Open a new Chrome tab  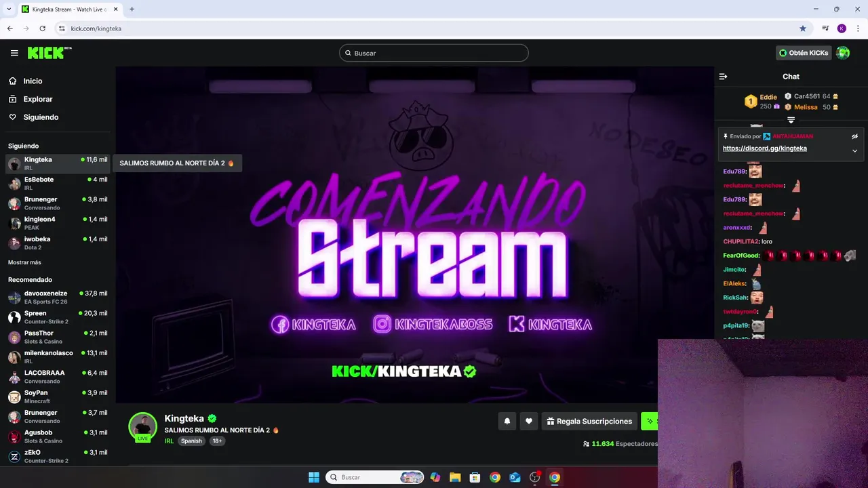click(132, 9)
